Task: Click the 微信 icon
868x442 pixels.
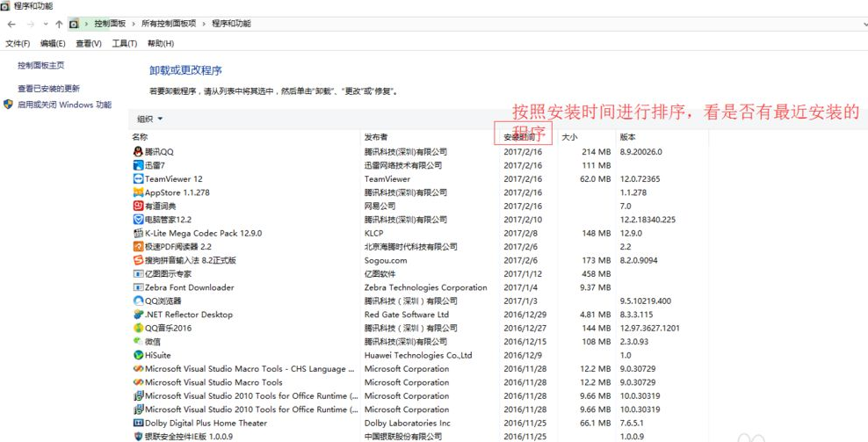Action: point(139,341)
